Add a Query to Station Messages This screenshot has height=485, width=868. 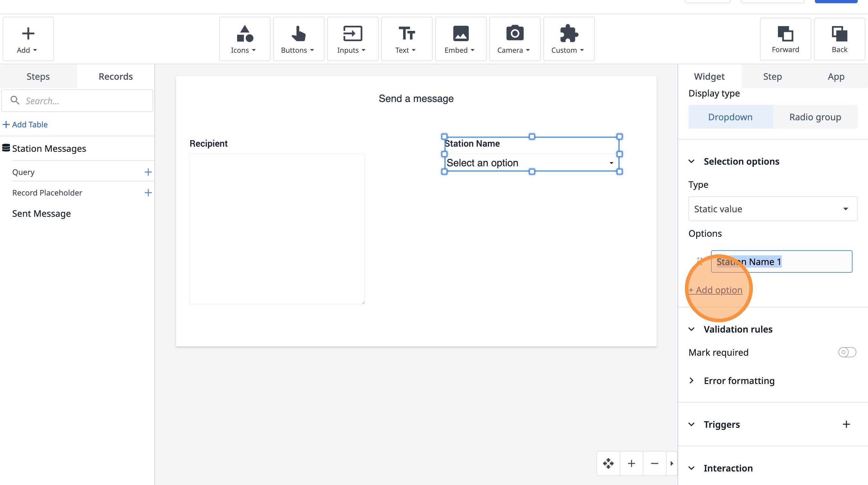click(148, 172)
